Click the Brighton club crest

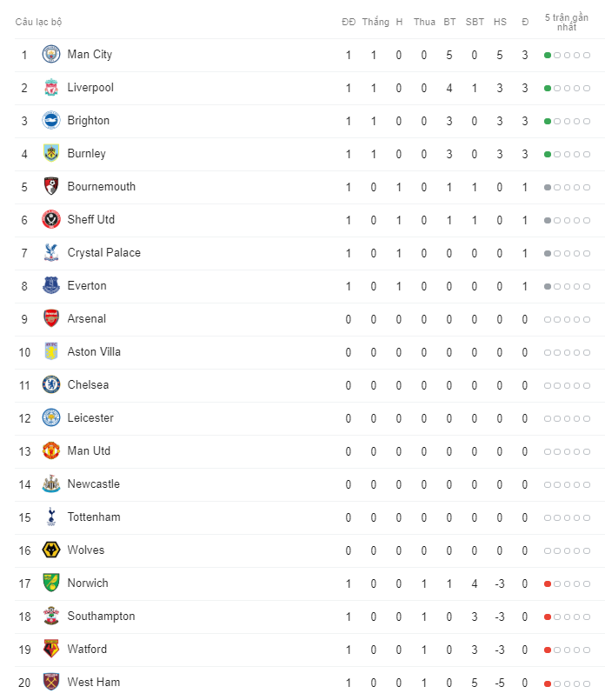pos(51,121)
